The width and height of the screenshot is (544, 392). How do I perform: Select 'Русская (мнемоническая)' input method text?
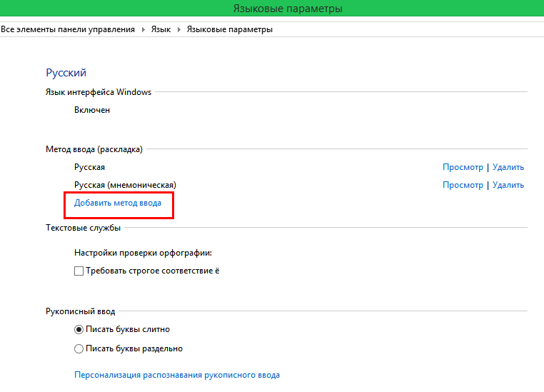tap(125, 185)
